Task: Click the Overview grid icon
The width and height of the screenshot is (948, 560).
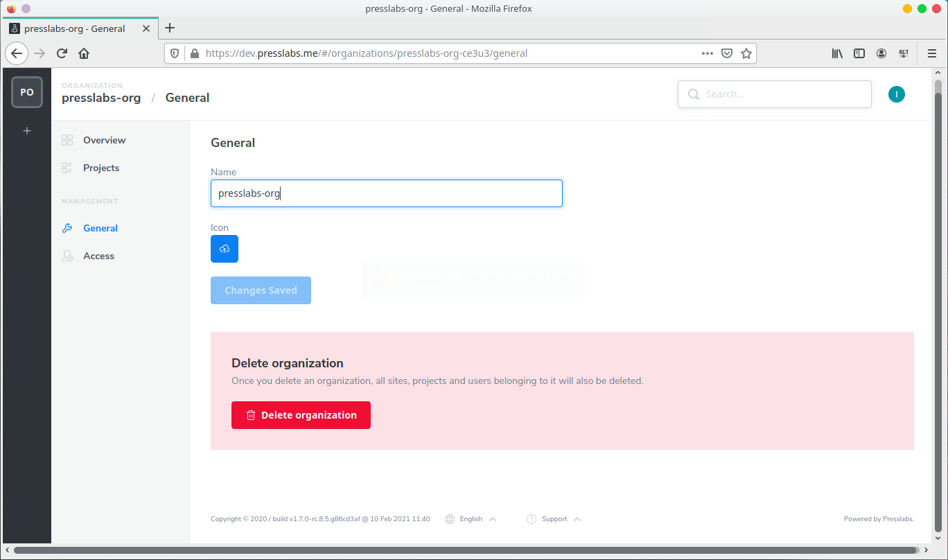Action: coord(67,140)
